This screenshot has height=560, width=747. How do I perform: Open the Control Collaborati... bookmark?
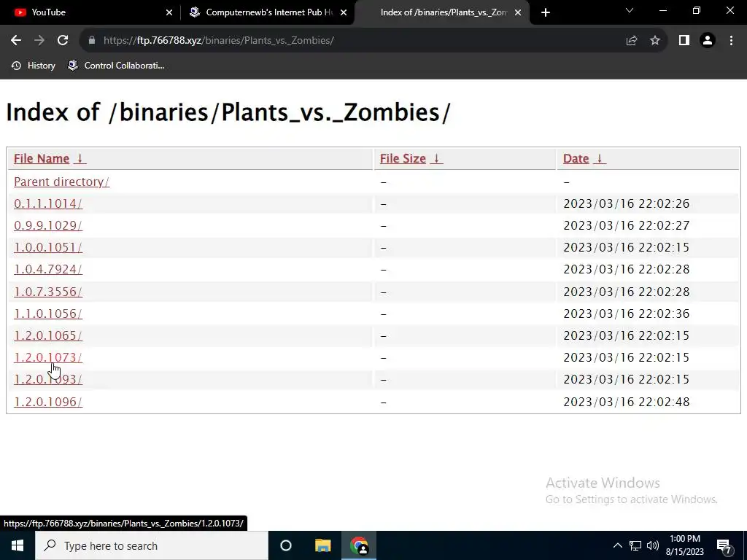[116, 66]
